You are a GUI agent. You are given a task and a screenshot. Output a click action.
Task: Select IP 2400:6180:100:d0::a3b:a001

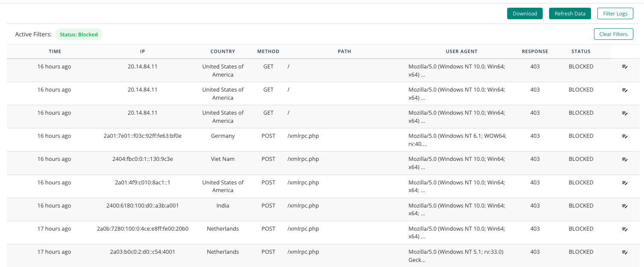[142, 206]
